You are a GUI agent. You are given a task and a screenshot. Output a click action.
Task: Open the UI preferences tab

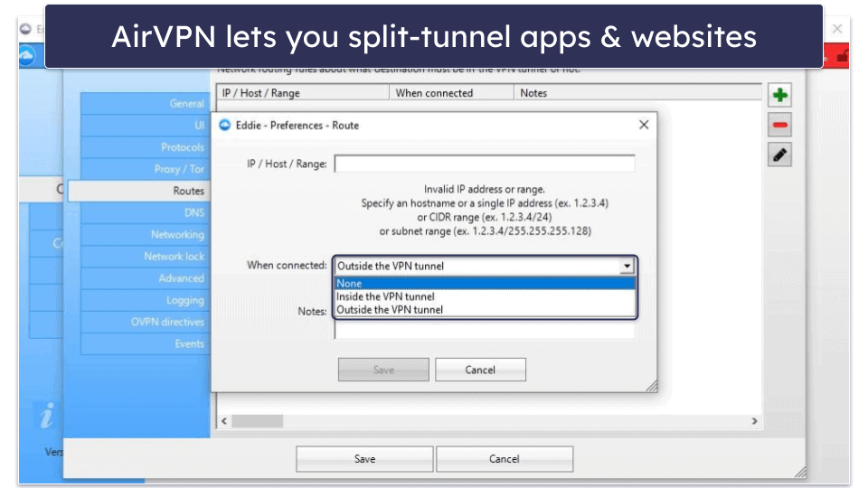(x=146, y=126)
